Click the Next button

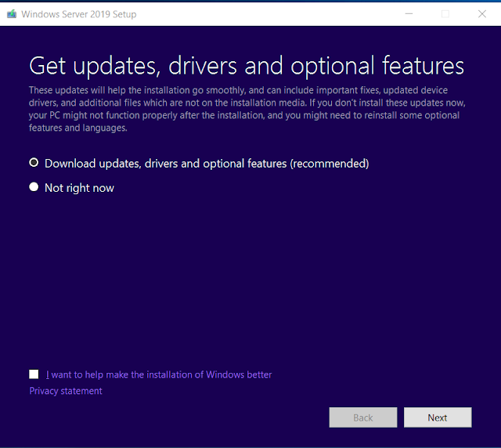(438, 417)
